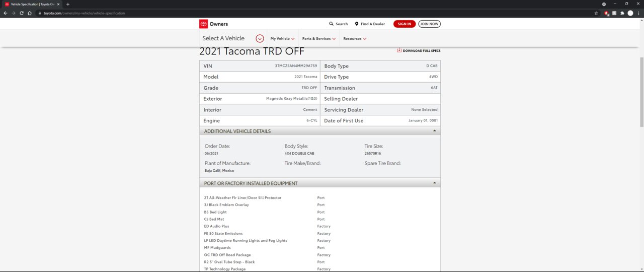The width and height of the screenshot is (644, 272).
Task: Click the JOIN NOW button
Action: [429, 24]
